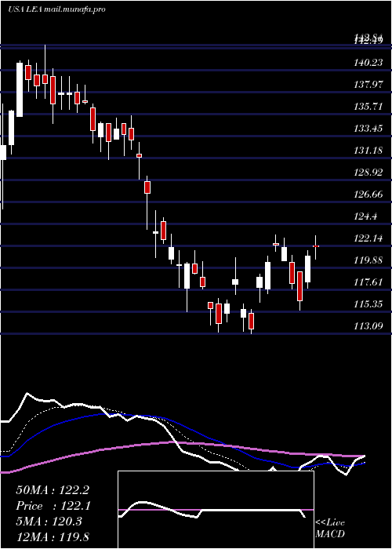The height and width of the screenshot is (549, 392).
Task: Click the USA LEA mail.munafa.pro title text
Action: click(56, 9)
